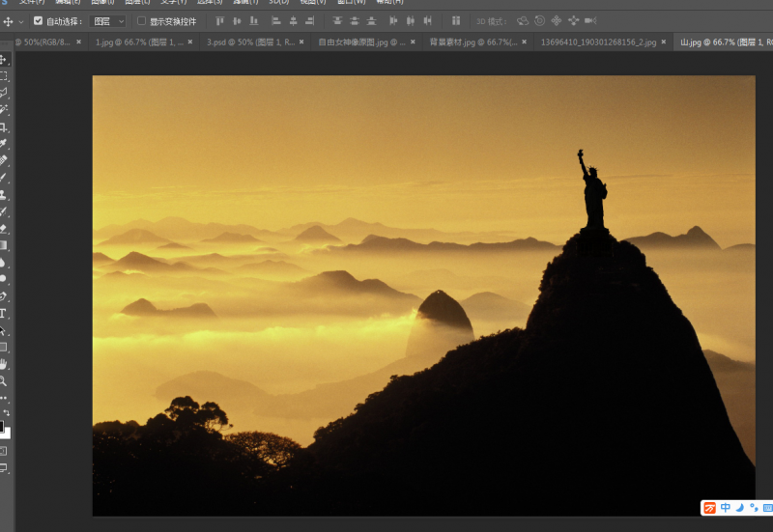Select the Rectangular Marquee tool

[4, 75]
